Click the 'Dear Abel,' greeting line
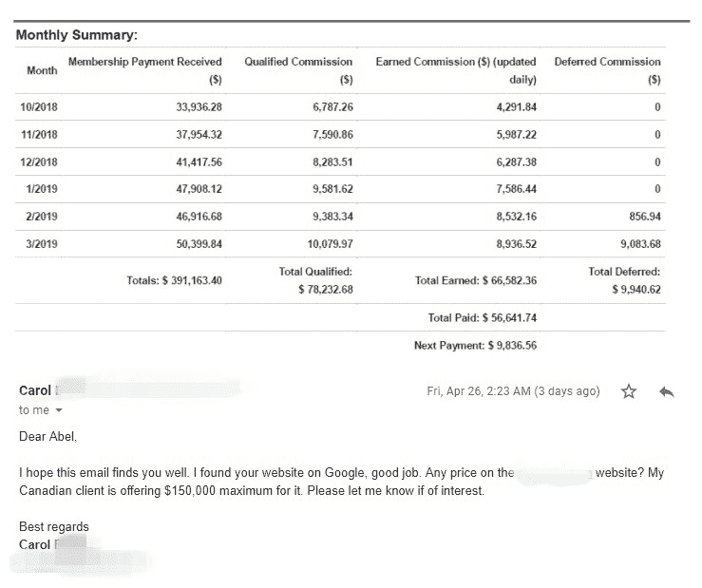 47,437
